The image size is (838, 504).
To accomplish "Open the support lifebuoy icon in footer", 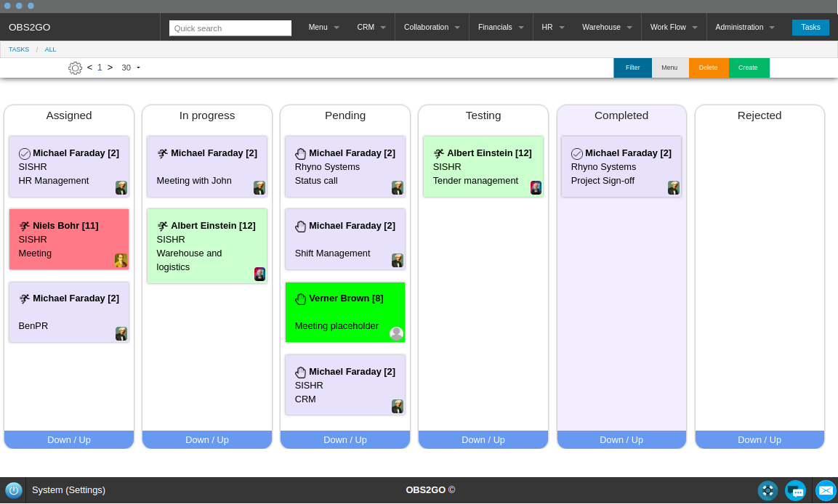I will pos(768,491).
